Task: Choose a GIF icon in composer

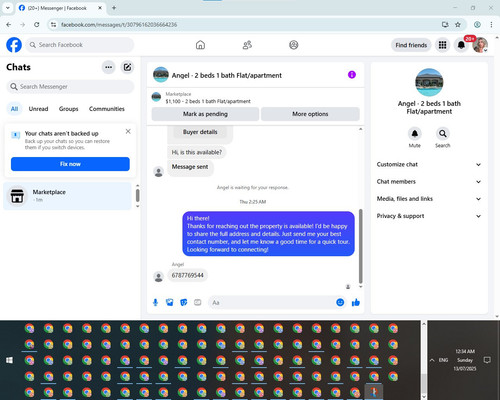Action: pyautogui.click(x=198, y=302)
